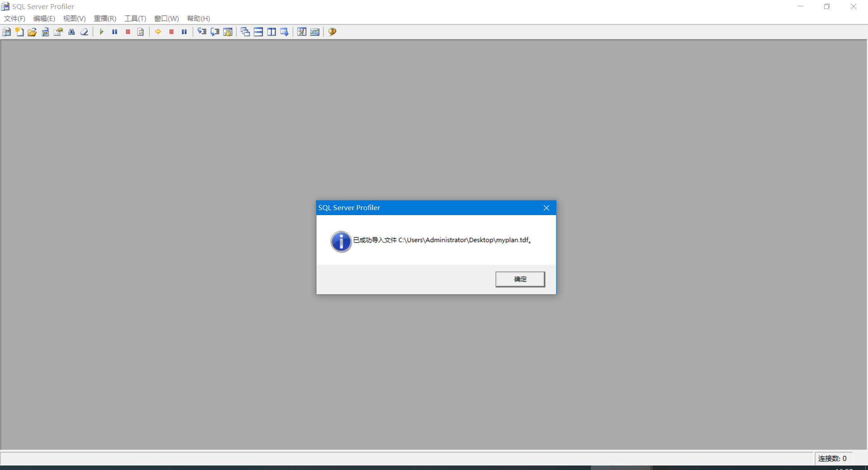This screenshot has height=470, width=868.
Task: Click the Run To Cursor icon
Action: (x=215, y=32)
